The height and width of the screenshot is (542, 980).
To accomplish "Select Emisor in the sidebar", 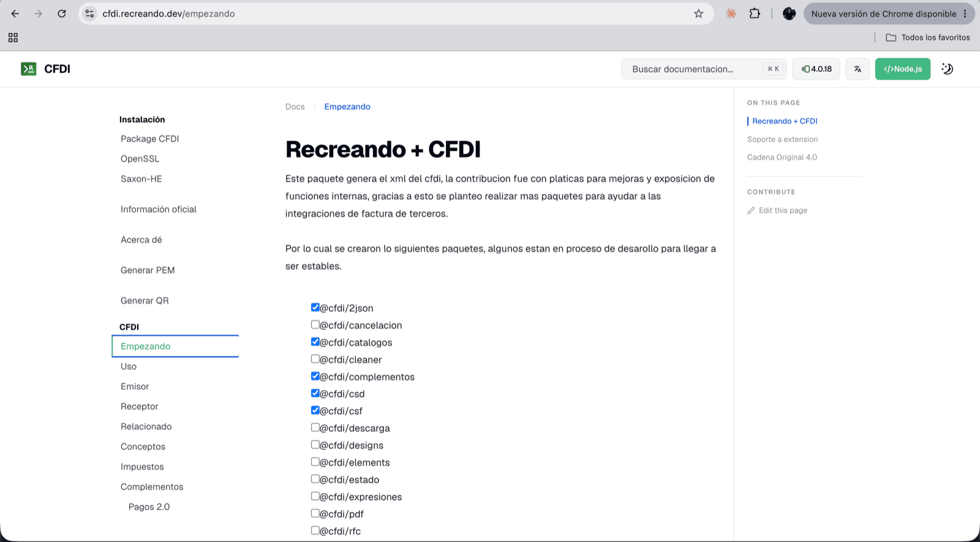I will pyautogui.click(x=135, y=386).
